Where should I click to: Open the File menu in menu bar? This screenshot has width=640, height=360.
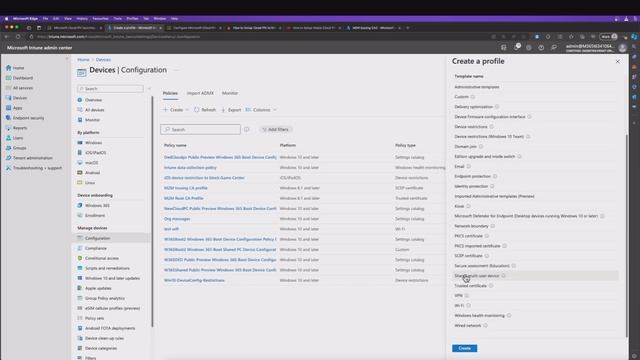click(45, 18)
